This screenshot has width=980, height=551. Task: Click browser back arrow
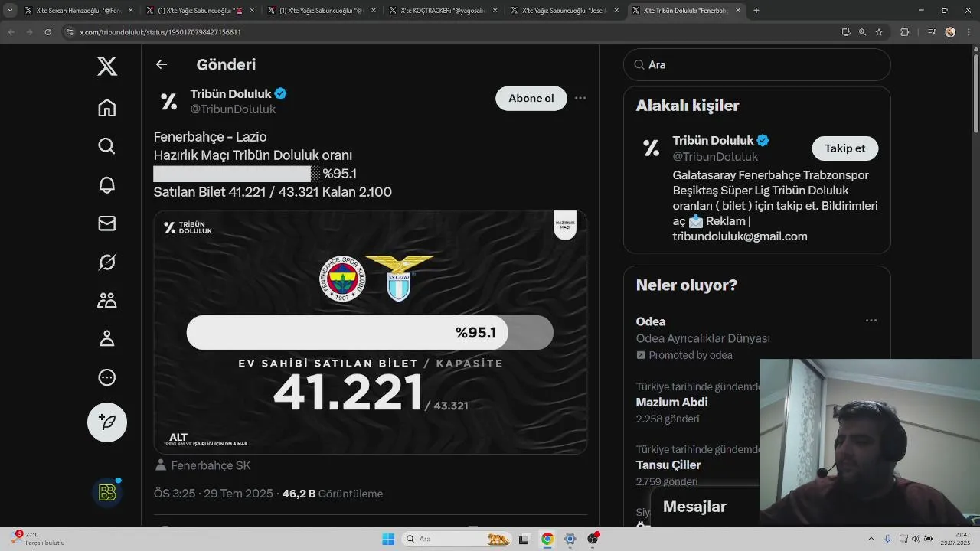click(11, 32)
